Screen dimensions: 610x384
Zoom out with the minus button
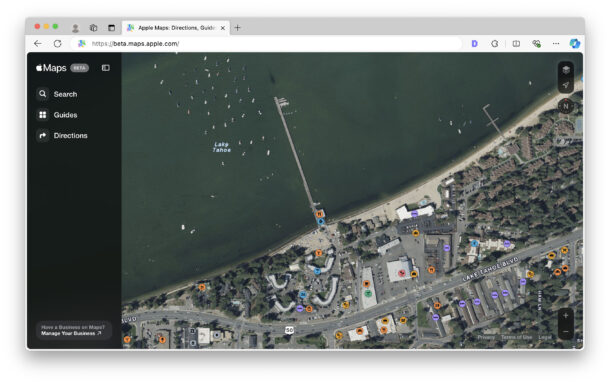(x=566, y=331)
